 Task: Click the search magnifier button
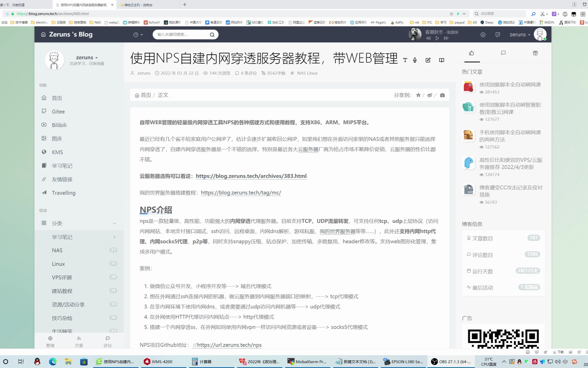(212, 35)
